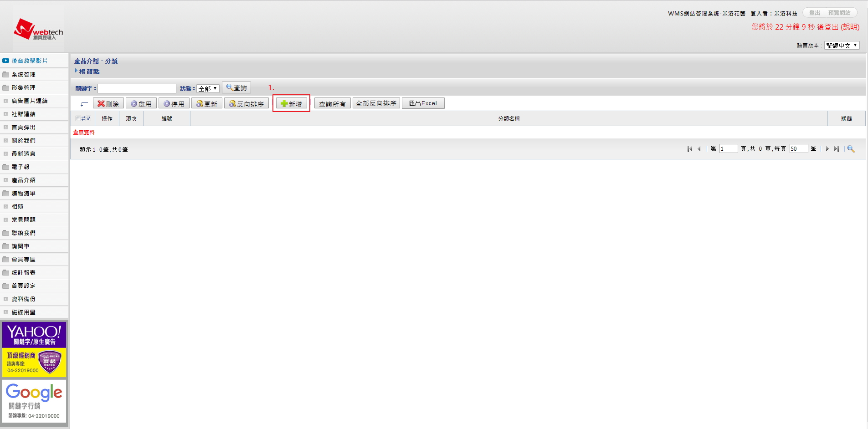Click the 新增 (add) button
Screen dimensions: 868x429
pos(291,104)
